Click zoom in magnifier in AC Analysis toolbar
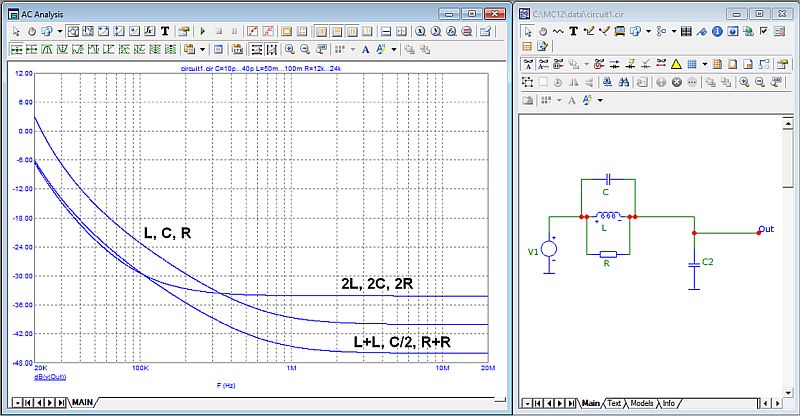 [290, 48]
